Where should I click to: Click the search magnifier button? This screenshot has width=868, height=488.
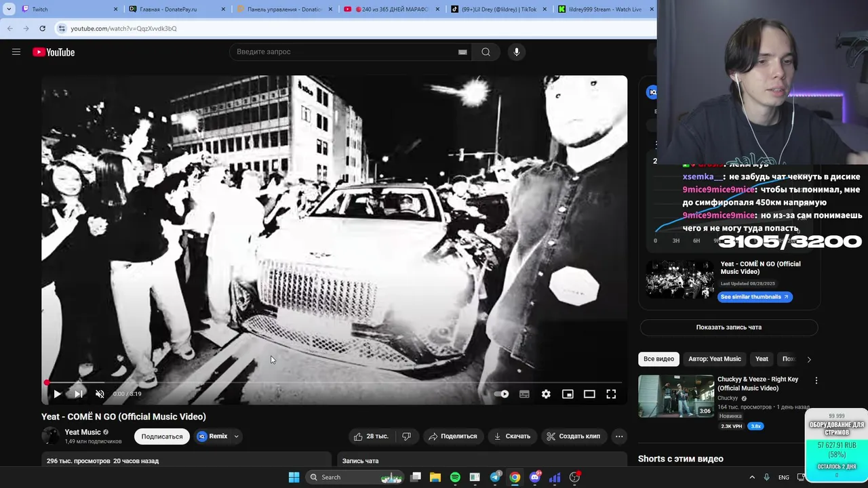pos(486,52)
